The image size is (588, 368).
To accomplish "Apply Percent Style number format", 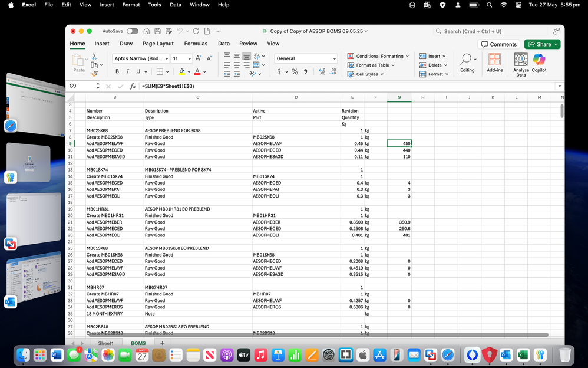I will pos(295,71).
